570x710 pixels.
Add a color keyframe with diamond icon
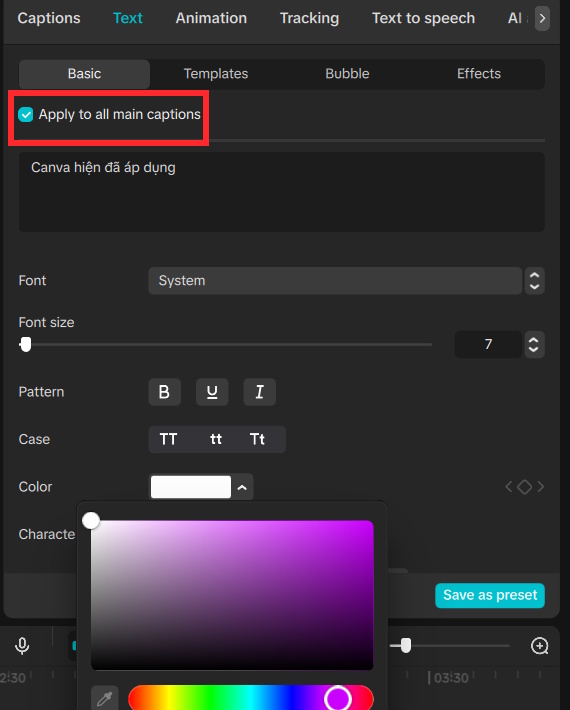click(524, 487)
